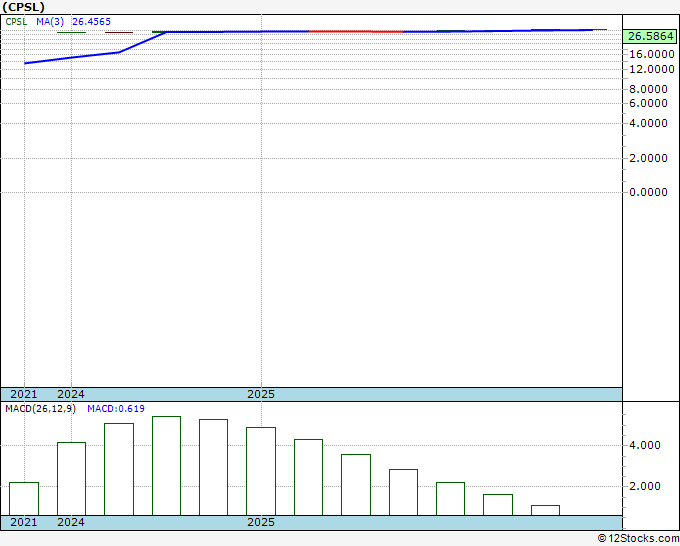
Task: Click the (CPSL) chart title
Action: click(x=23, y=7)
